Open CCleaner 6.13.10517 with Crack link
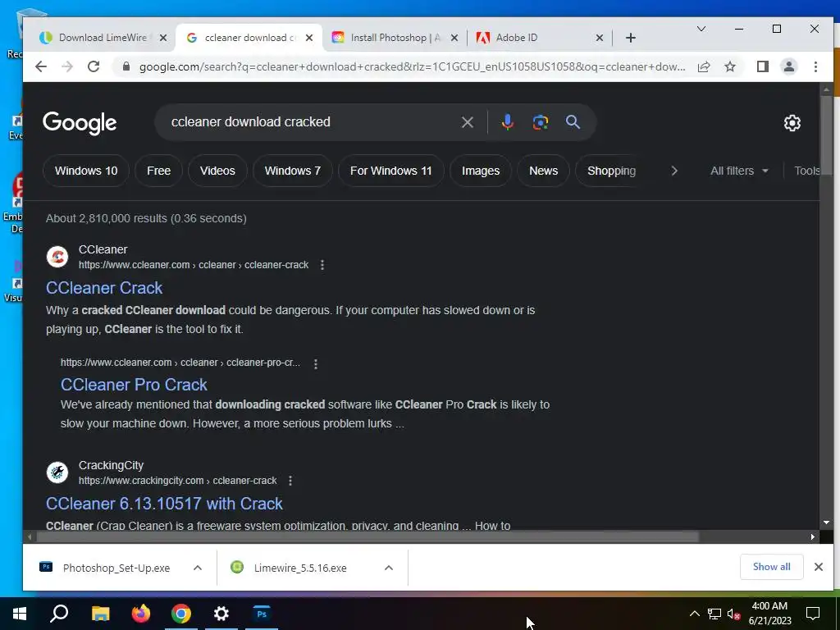Image resolution: width=840 pixels, height=630 pixels. coord(164,504)
